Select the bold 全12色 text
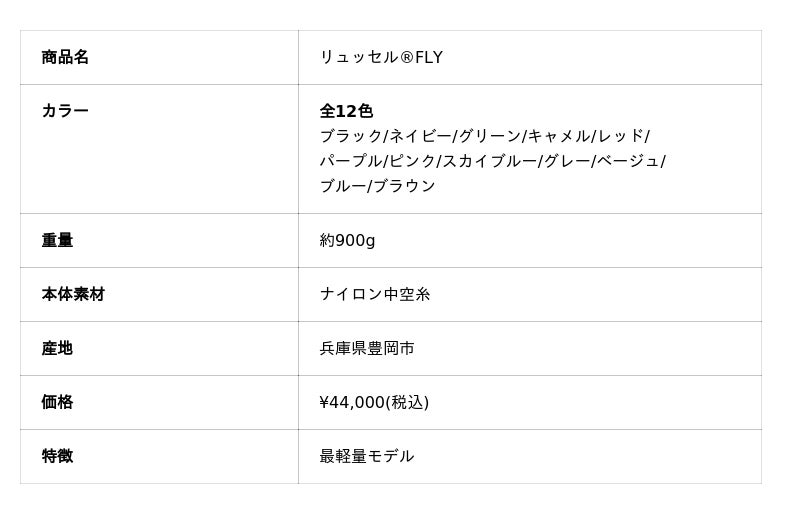 (x=346, y=111)
